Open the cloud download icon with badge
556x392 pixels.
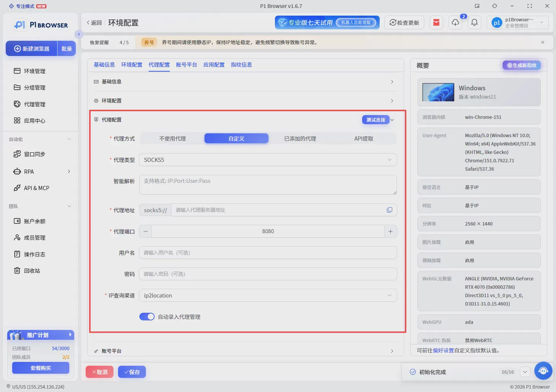455,22
